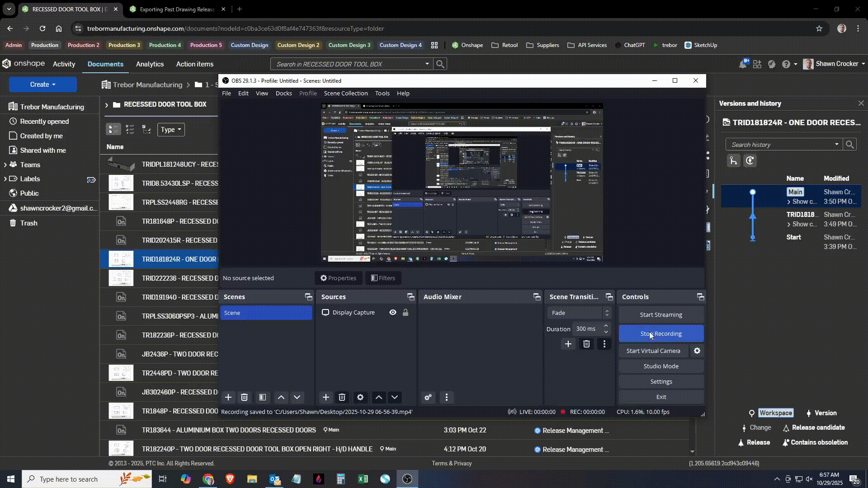Open the Type filter dropdown
868x488 pixels.
coord(171,130)
